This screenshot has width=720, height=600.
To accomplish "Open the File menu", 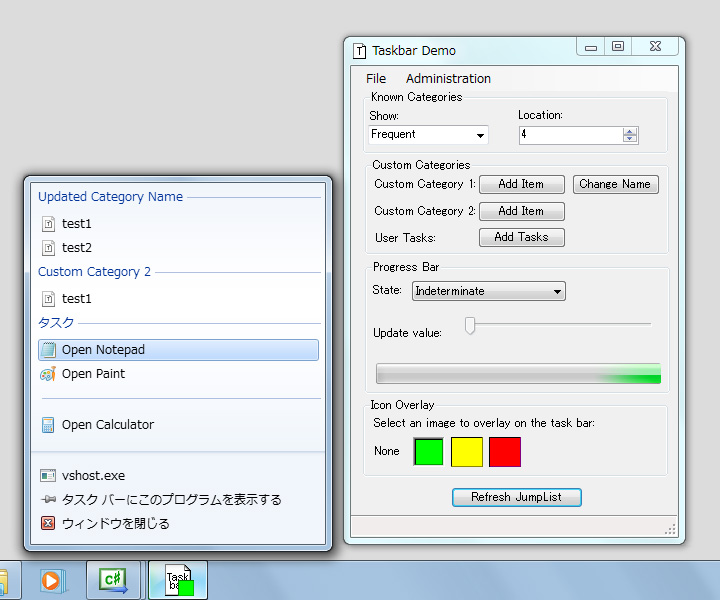I will click(x=376, y=79).
